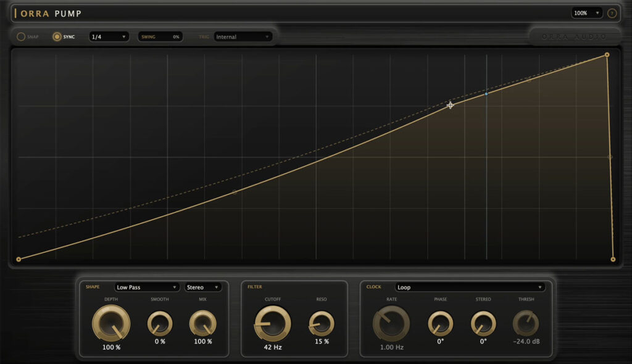
Task: Click the 15 % resonance value
Action: (x=322, y=341)
